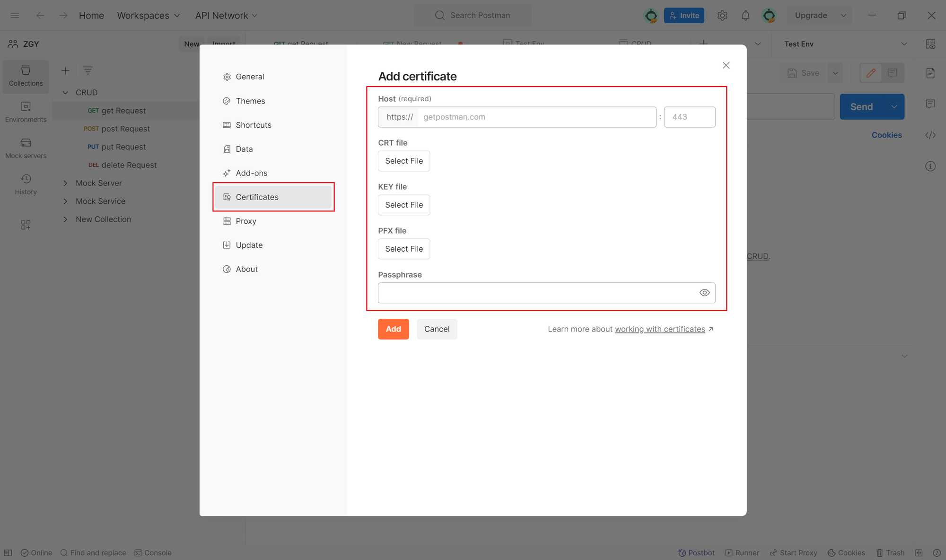The width and height of the screenshot is (946, 560).
Task: Go to Home
Action: click(91, 16)
